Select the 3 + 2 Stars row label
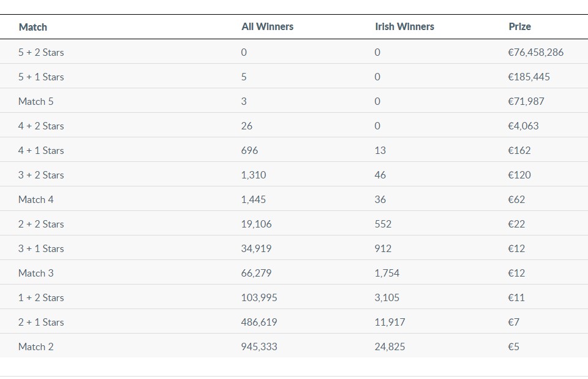The image size is (588, 379). pos(41,175)
